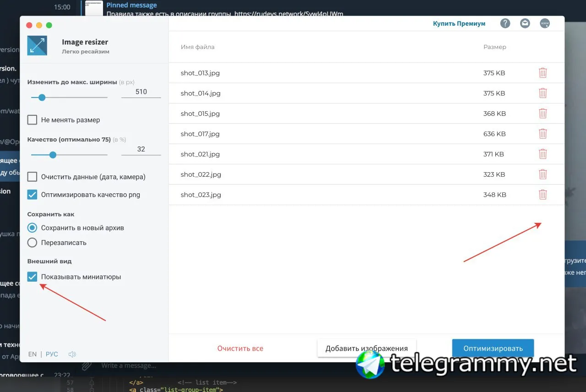Uncheck 'Оптимизировать качество png'

32,195
